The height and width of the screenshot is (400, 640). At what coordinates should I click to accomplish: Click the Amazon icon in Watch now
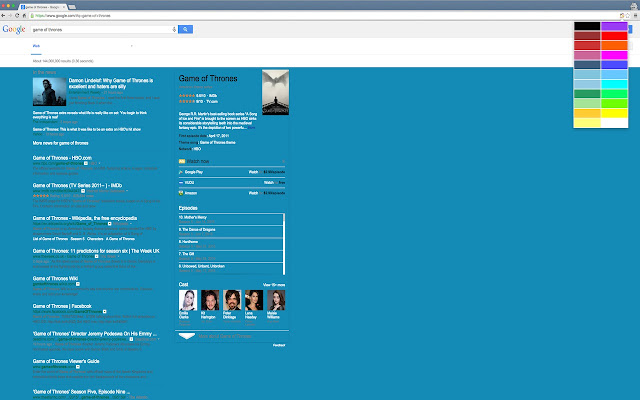coord(181,193)
